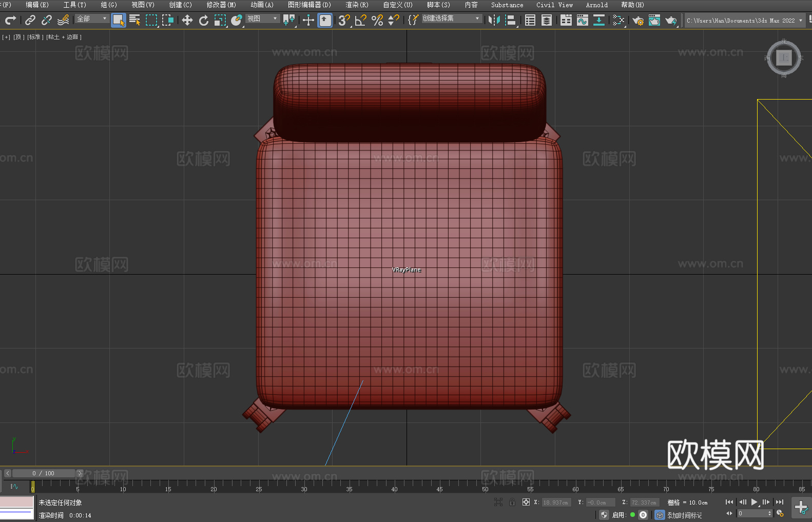Activate the Select Object tool
Viewport: 812px width, 522px height.
coord(119,20)
